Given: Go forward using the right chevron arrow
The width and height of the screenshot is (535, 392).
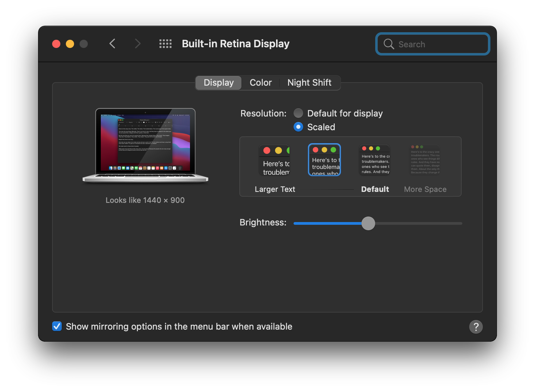Looking at the screenshot, I should [x=138, y=44].
